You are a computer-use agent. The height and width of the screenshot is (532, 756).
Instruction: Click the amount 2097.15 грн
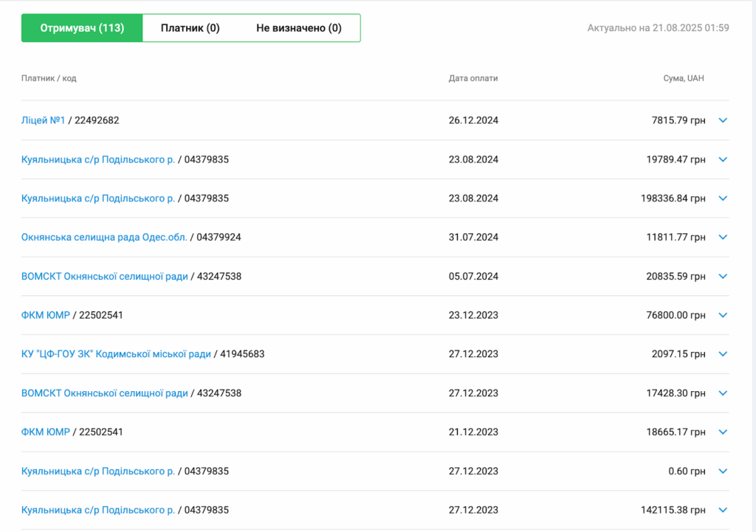(x=678, y=354)
